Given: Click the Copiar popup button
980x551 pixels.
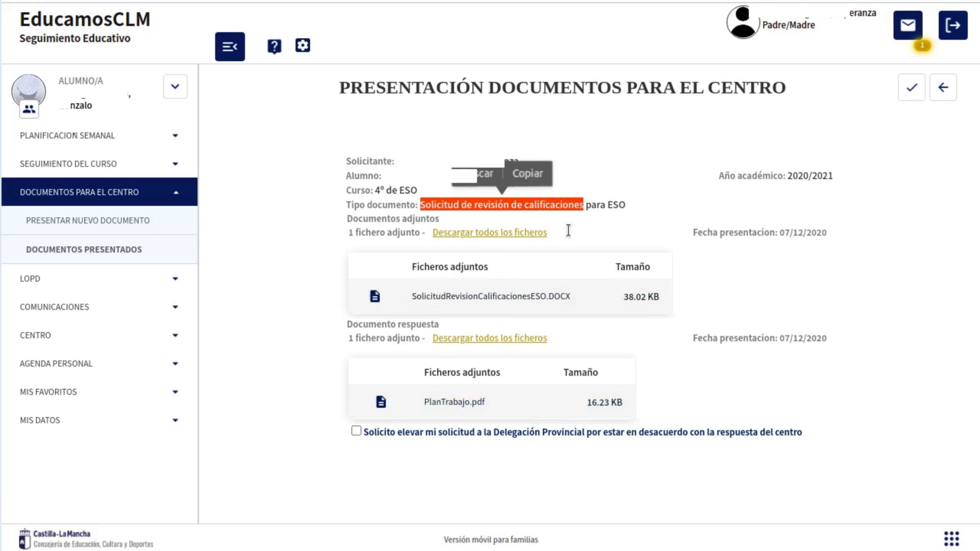Looking at the screenshot, I should point(527,173).
